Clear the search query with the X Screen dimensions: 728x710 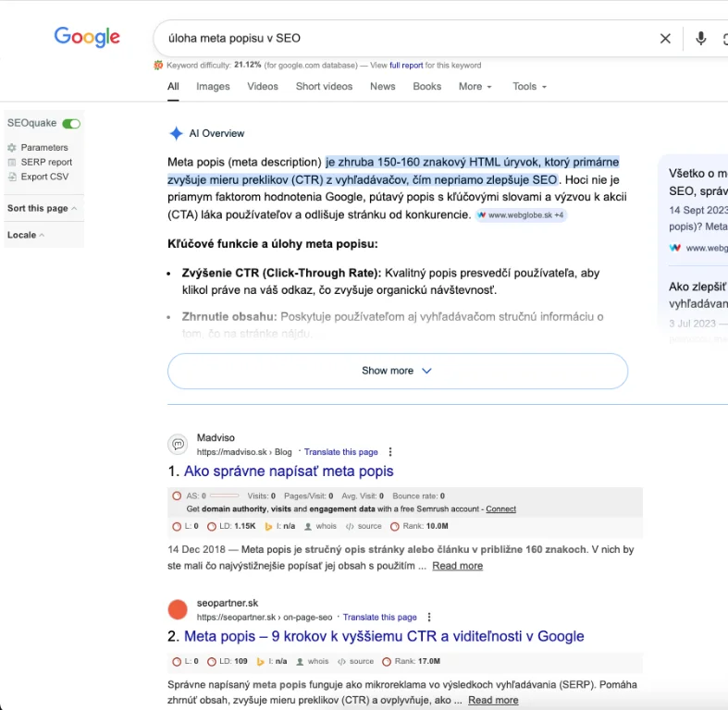click(x=665, y=39)
